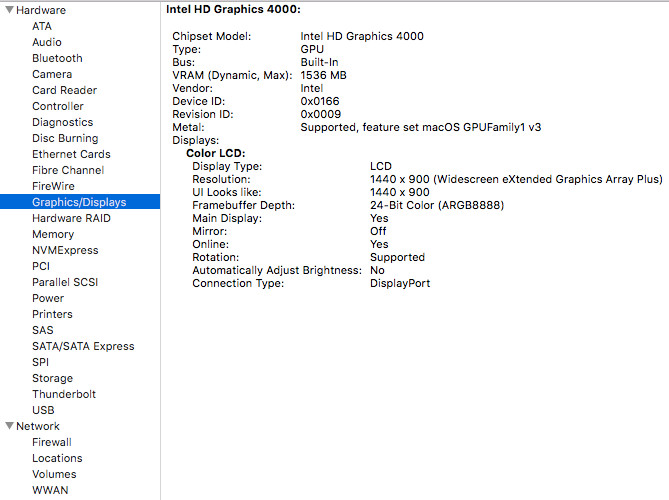The height and width of the screenshot is (500, 669).
Task: Click the highlighted Graphics/Displays entry
Action: coord(80,202)
